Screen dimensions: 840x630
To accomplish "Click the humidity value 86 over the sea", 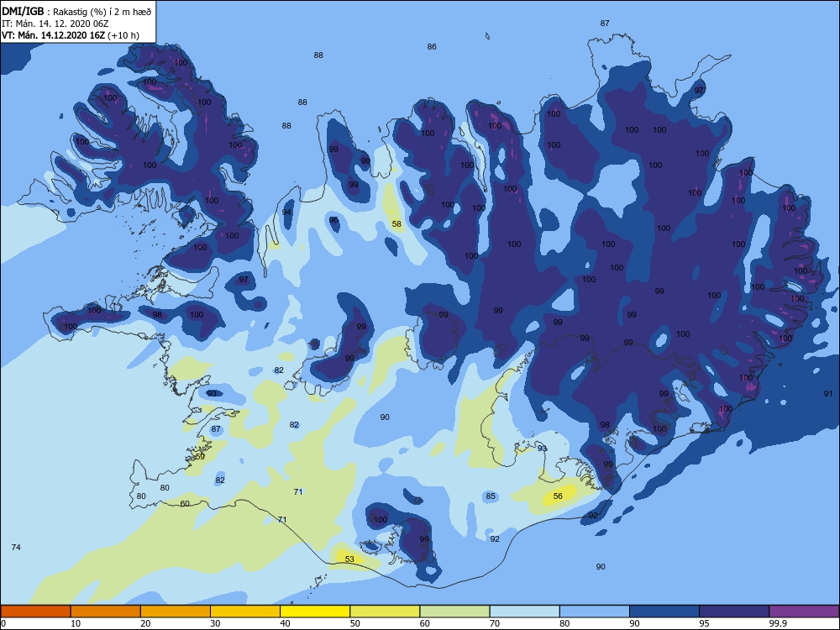I will [x=432, y=46].
